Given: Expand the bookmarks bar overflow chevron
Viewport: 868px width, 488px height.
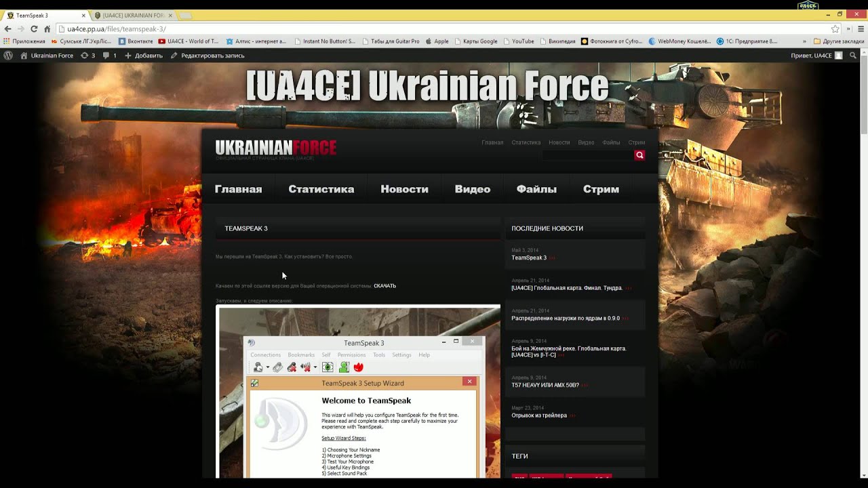Looking at the screenshot, I should [x=805, y=41].
